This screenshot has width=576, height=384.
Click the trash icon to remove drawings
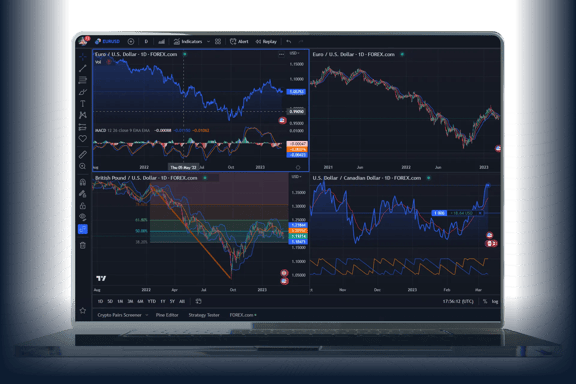tap(83, 245)
